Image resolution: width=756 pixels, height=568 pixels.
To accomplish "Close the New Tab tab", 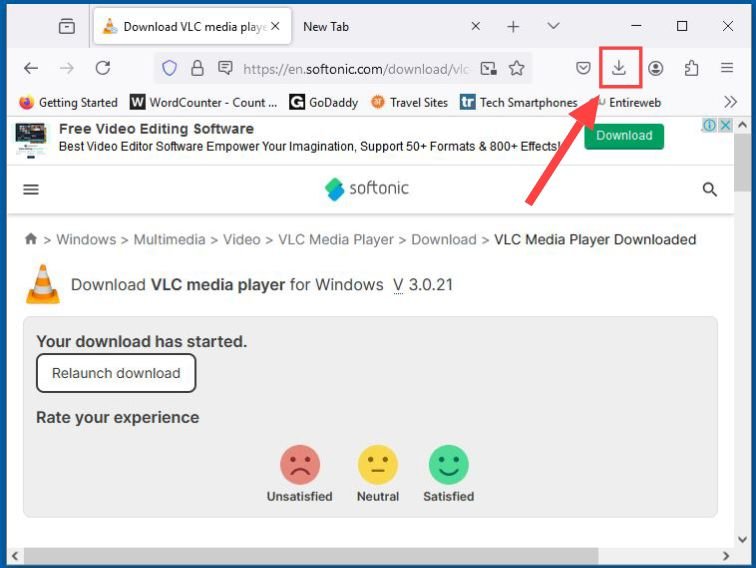I will point(475,26).
